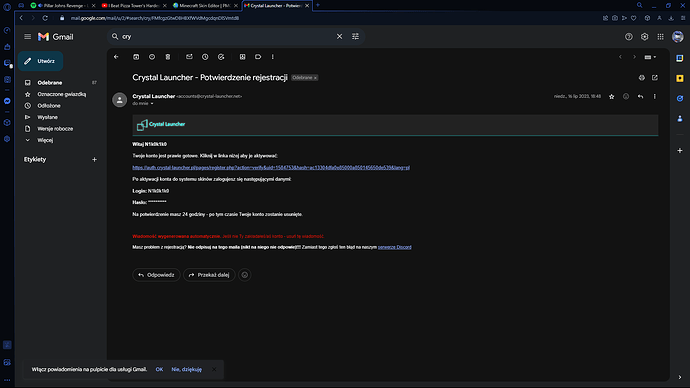Image resolution: width=690 pixels, height=388 pixels.
Task: Archive this email
Action: click(x=136, y=57)
